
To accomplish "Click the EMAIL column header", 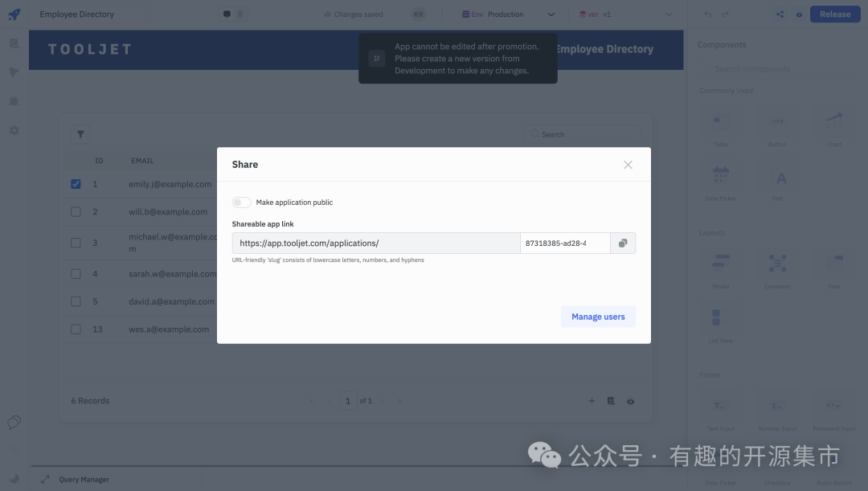I will (x=142, y=161).
